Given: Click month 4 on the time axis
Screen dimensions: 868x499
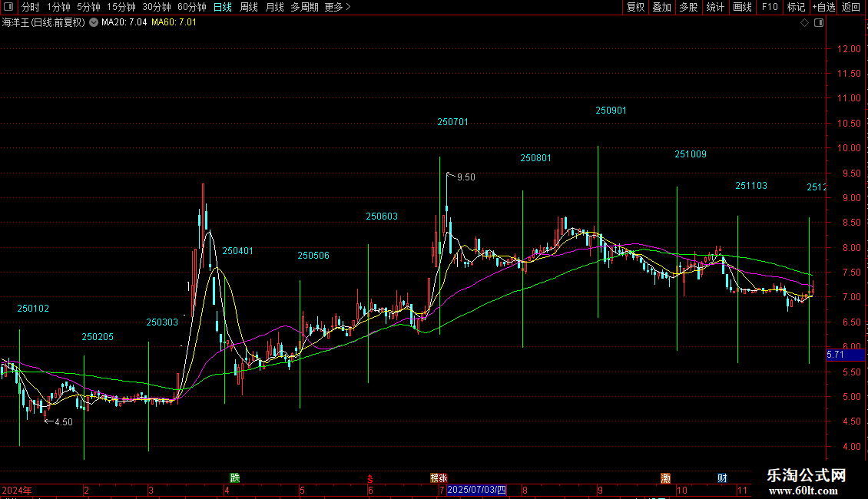Looking at the screenshot, I should (x=227, y=490).
